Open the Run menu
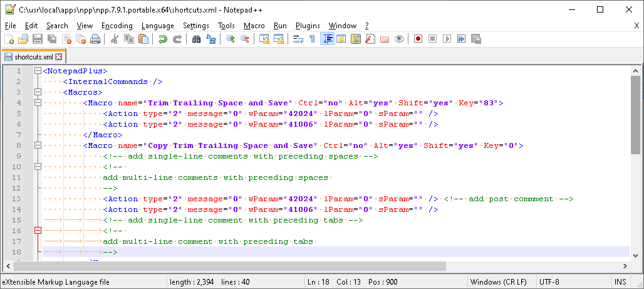This screenshot has height=289, width=644. coord(280,26)
